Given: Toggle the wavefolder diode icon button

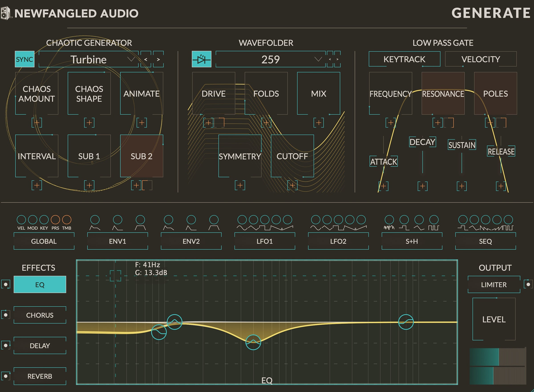Looking at the screenshot, I should 201,59.
